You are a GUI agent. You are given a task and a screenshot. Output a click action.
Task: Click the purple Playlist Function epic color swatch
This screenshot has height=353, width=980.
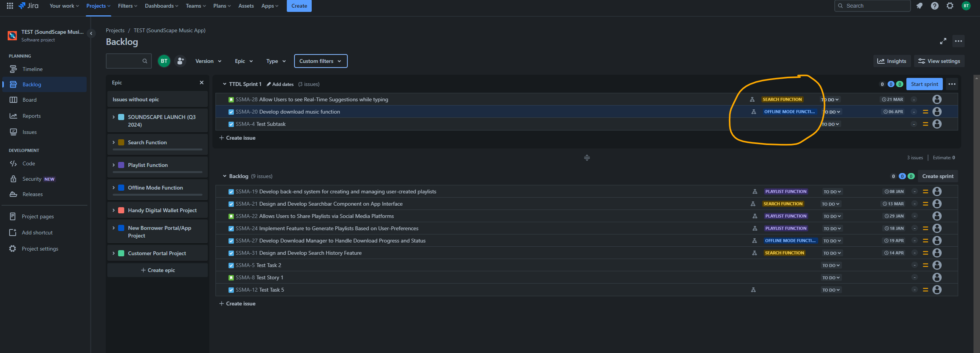(x=121, y=165)
